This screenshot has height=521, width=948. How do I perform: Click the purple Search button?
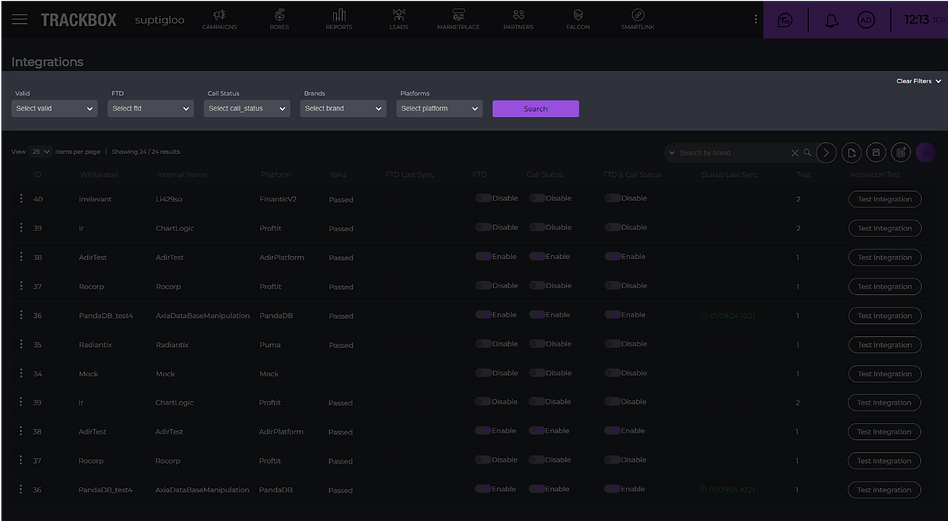[536, 109]
